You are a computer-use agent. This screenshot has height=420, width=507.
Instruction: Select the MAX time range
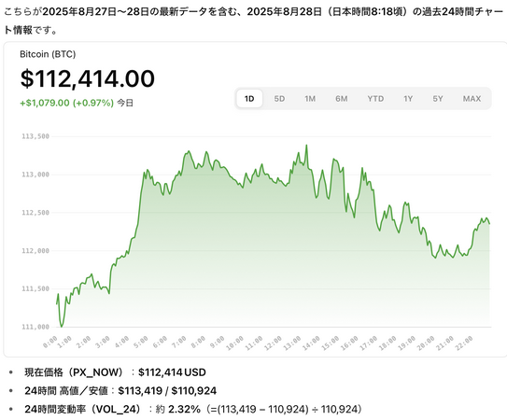click(x=472, y=99)
